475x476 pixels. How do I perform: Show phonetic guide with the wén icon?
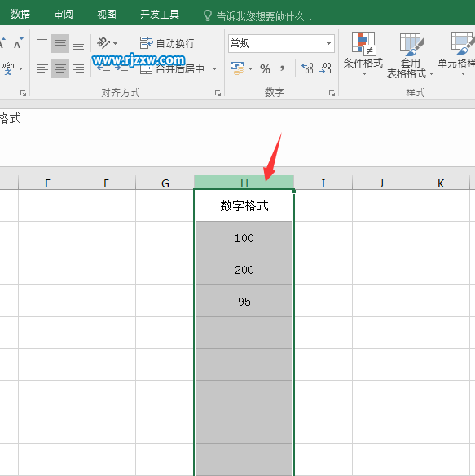(8, 68)
